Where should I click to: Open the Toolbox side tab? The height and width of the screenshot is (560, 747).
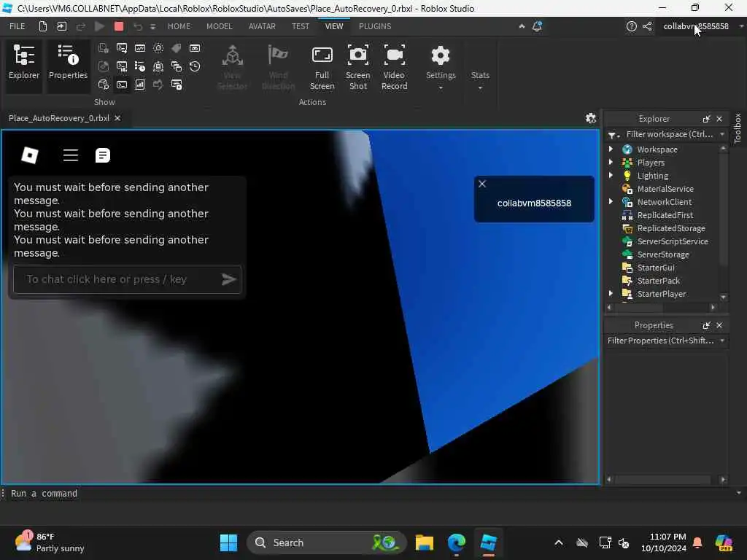click(x=738, y=128)
